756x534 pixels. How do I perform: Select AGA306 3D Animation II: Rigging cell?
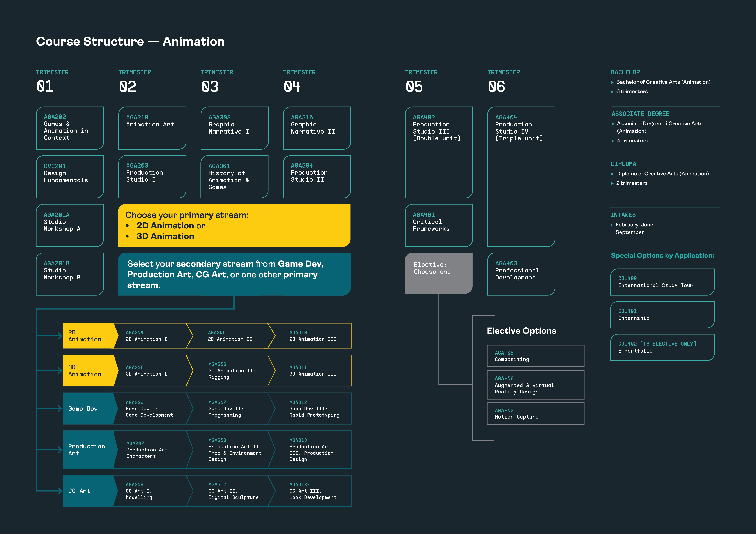(230, 371)
